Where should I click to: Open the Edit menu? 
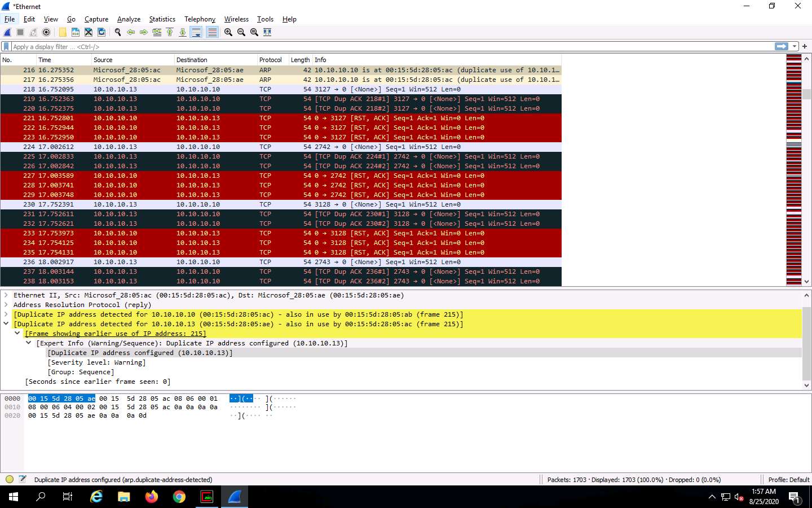pyautogui.click(x=29, y=19)
